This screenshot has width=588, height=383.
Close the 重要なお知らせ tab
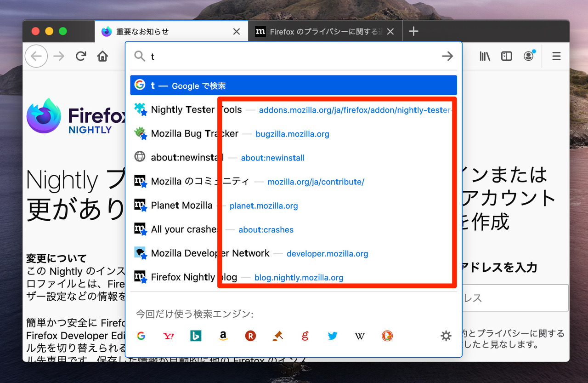237,31
